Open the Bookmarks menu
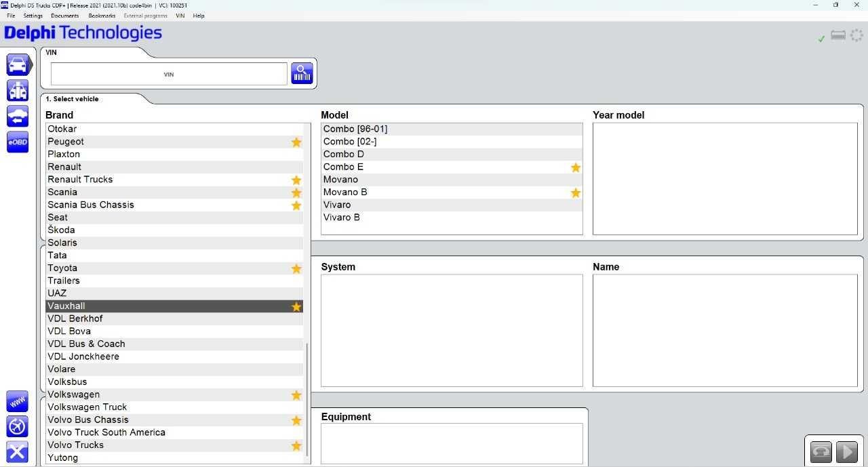The image size is (868, 467). point(102,16)
